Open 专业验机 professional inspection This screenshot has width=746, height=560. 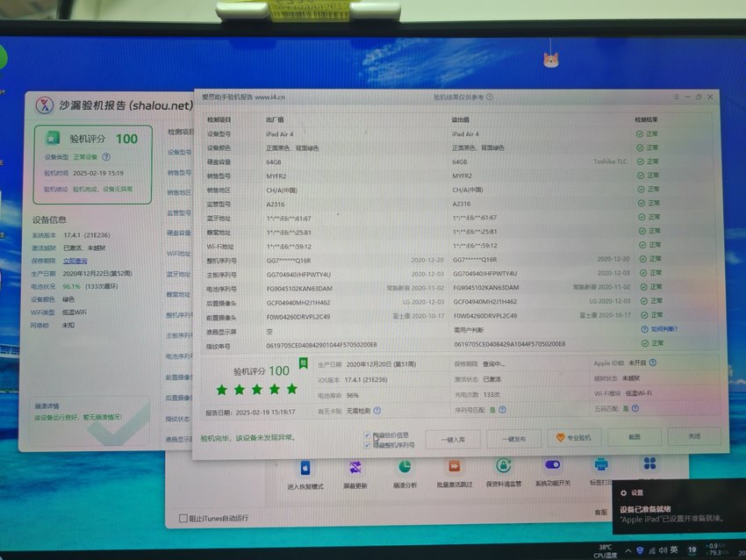(x=574, y=438)
